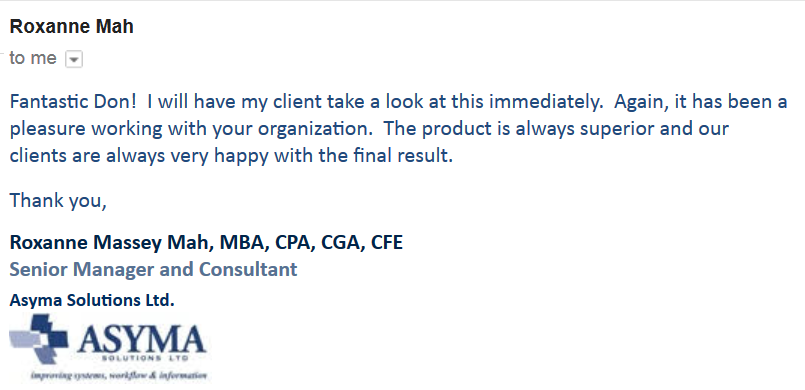Image resolution: width=805 pixels, height=390 pixels.
Task: Click the "Asyma Solutions Ltd." company name
Action: click(x=92, y=300)
